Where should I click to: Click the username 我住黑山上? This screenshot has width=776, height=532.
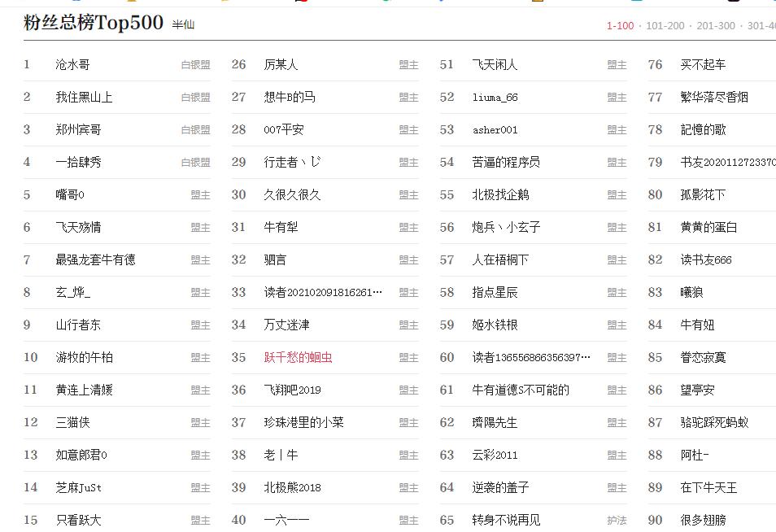tap(84, 98)
